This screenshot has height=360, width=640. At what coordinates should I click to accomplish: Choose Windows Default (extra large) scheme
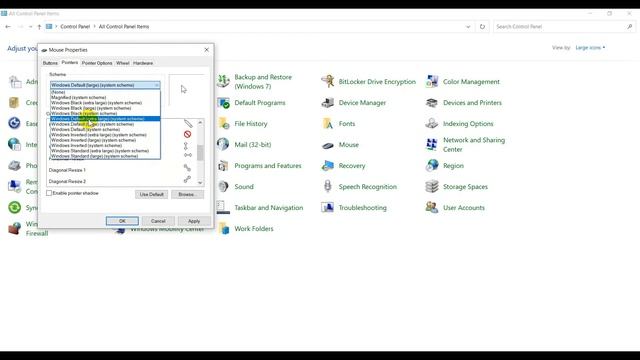105,119
